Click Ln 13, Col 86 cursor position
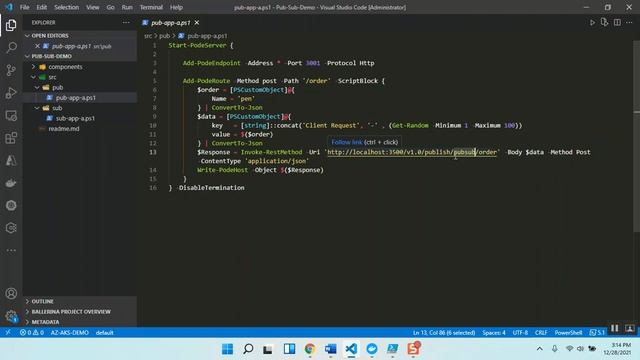The width and height of the screenshot is (640, 360). 444,333
